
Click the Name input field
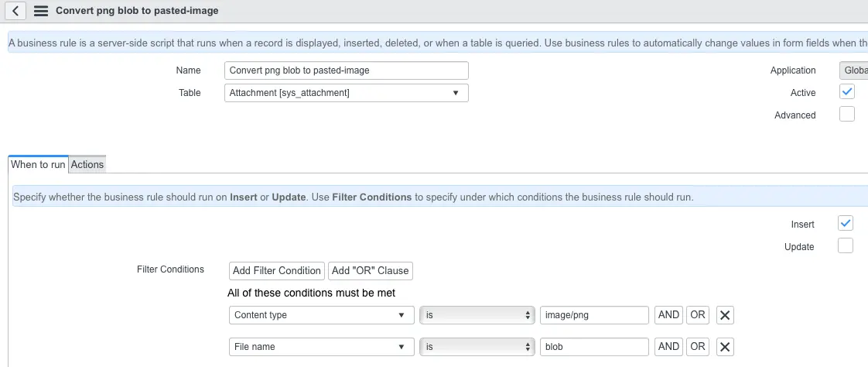click(x=347, y=70)
